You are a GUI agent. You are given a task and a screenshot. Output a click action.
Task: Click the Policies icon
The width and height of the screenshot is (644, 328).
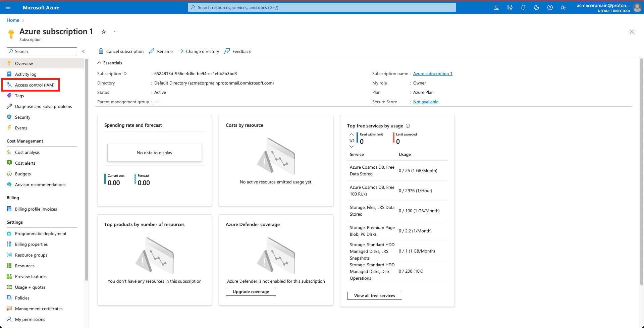pos(9,298)
